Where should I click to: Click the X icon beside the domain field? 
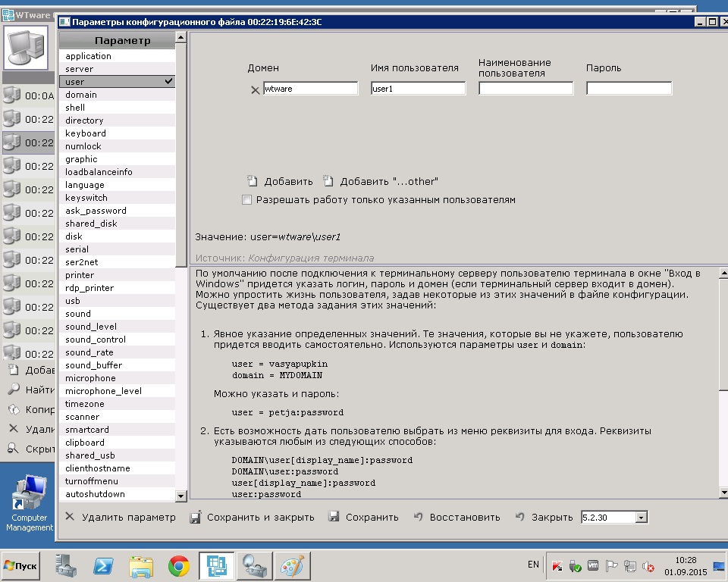255,89
